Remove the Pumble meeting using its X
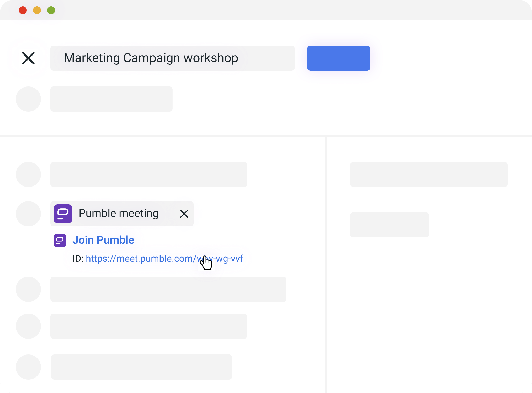This screenshot has width=532, height=393. (x=184, y=214)
